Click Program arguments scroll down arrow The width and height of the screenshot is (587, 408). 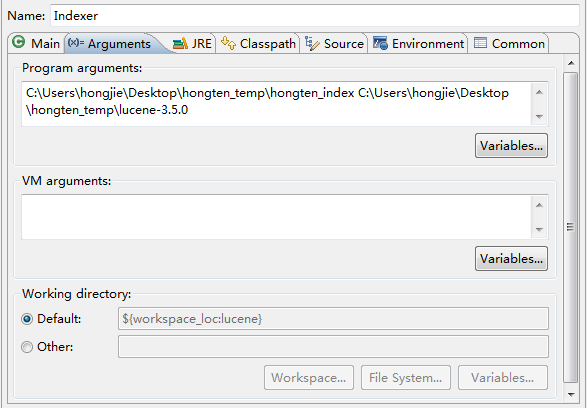point(539,116)
